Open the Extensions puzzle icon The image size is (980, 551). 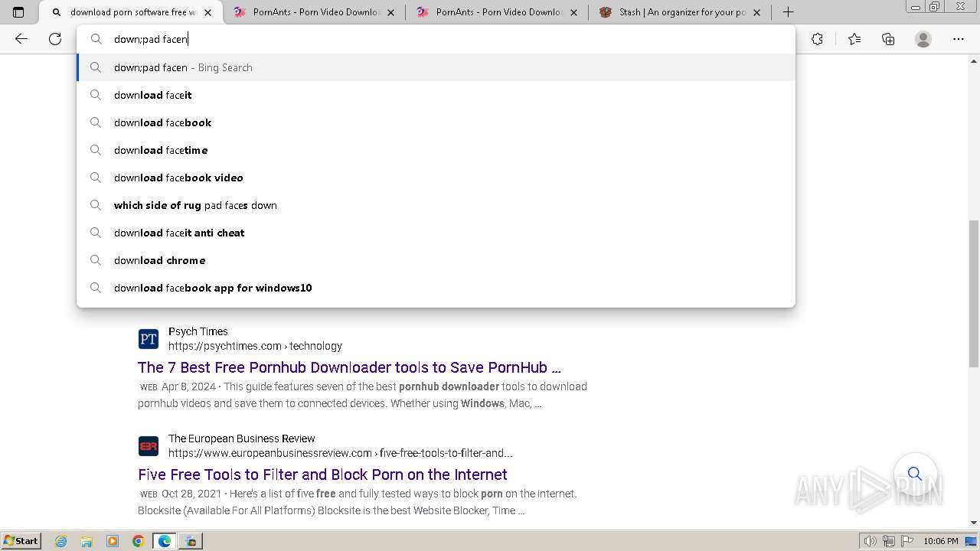[x=818, y=39]
